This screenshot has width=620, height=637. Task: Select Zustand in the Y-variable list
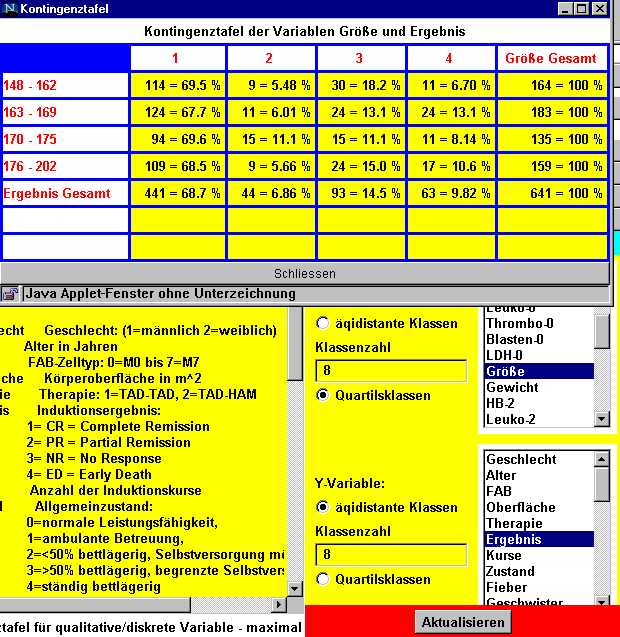[x=510, y=571]
